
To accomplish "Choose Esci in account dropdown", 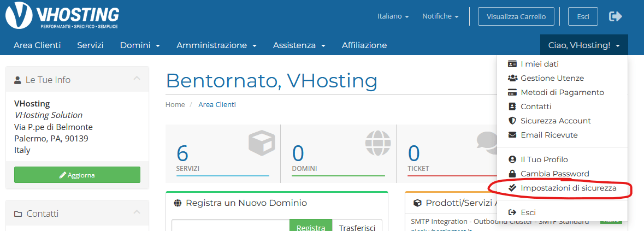I will click(x=562, y=212).
